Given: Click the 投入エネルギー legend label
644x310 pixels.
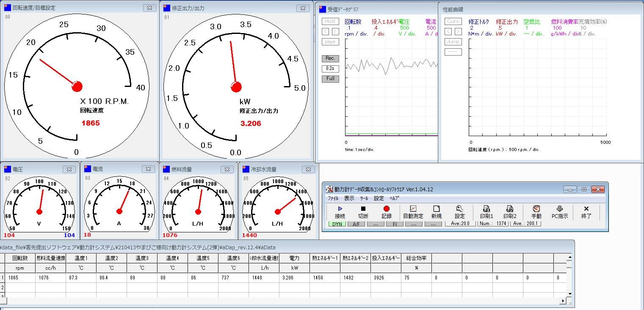Looking at the screenshot, I should pyautogui.click(x=385, y=22).
